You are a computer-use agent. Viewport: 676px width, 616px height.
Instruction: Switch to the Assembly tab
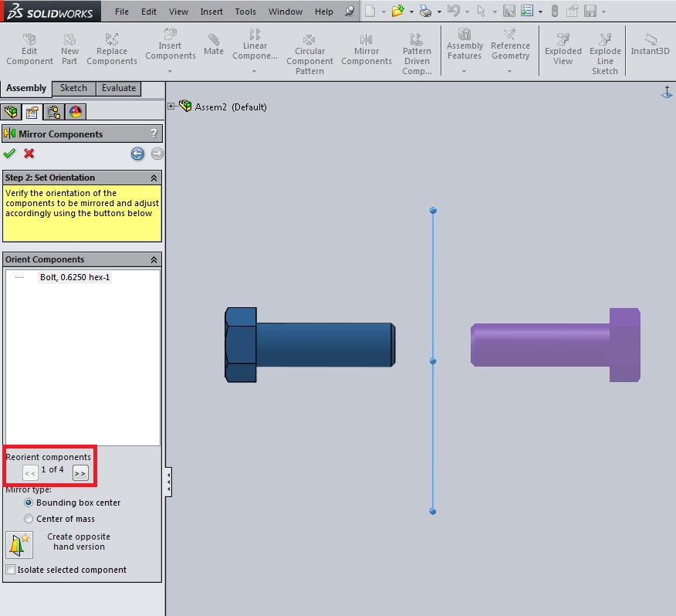(x=26, y=88)
